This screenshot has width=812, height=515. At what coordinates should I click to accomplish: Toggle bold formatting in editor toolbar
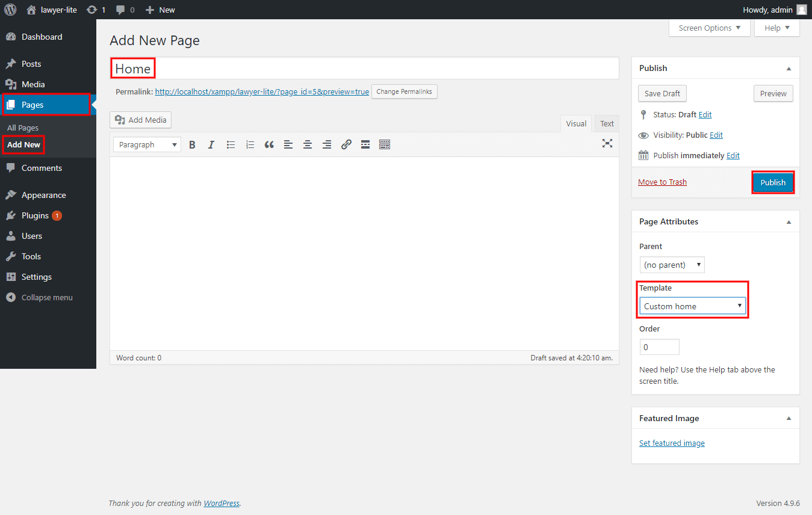(192, 144)
